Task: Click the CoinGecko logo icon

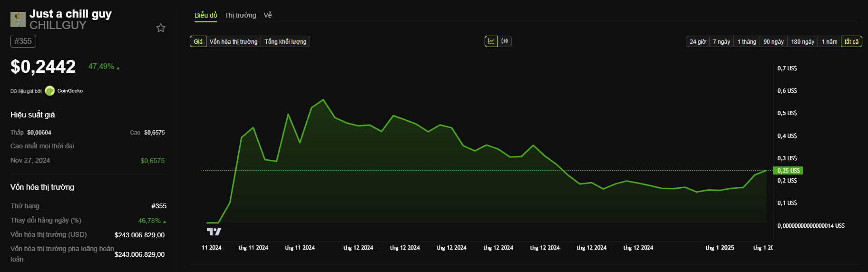Action: [50, 91]
